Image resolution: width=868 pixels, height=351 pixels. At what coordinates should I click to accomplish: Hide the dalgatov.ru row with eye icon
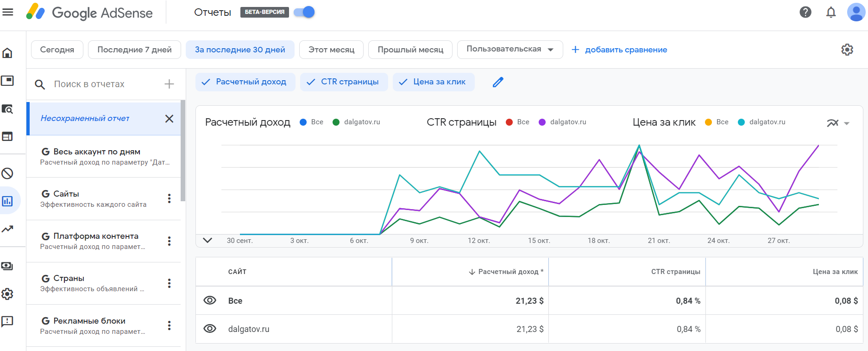[x=210, y=329]
